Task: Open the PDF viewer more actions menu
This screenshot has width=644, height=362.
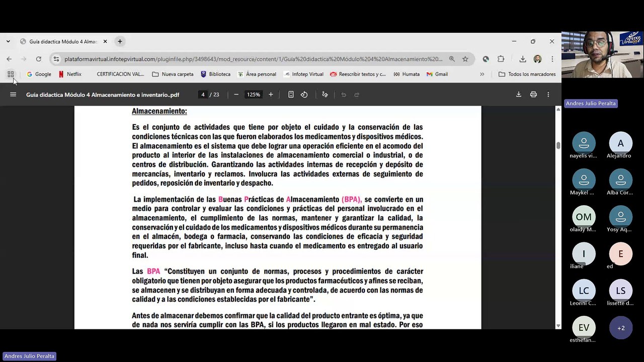Action: (x=548, y=95)
